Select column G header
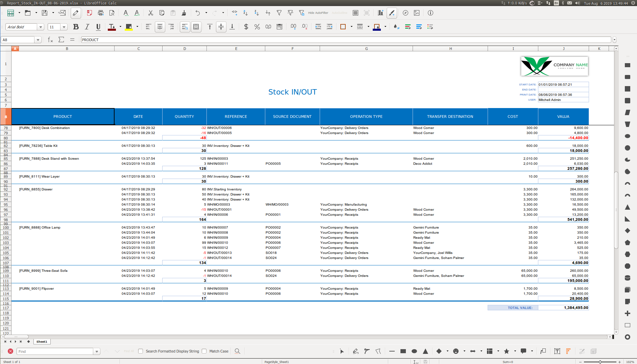Viewport: 637px width, 364px height. [x=366, y=49]
